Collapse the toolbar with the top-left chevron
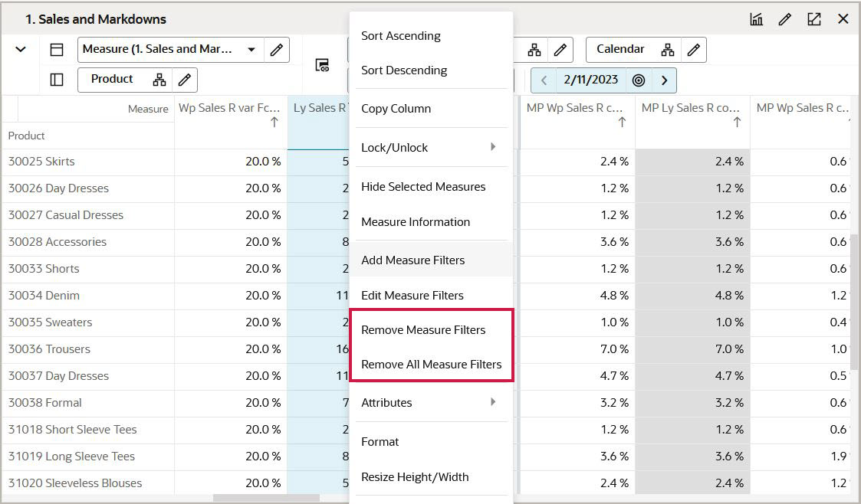This screenshot has width=861, height=504. click(21, 49)
